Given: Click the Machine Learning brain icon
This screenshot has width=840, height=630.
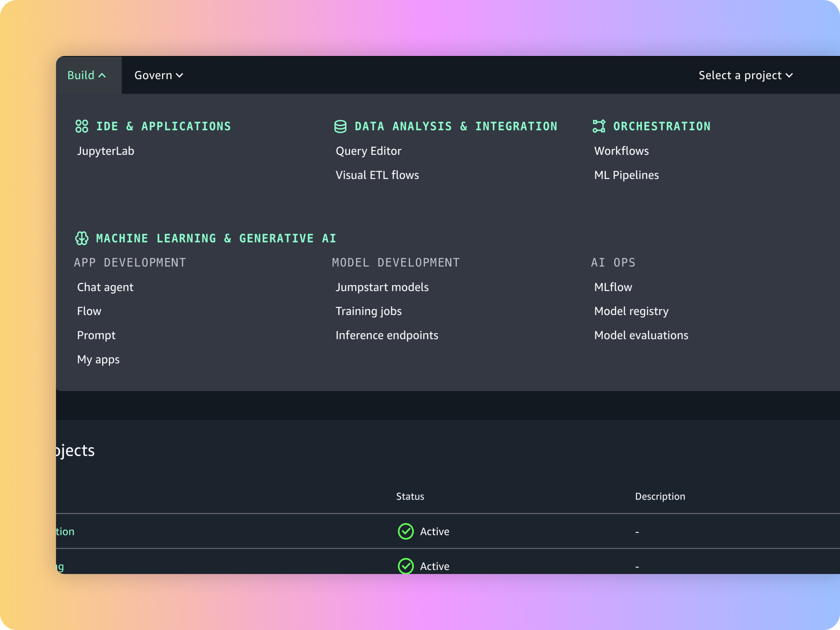Looking at the screenshot, I should (x=82, y=238).
